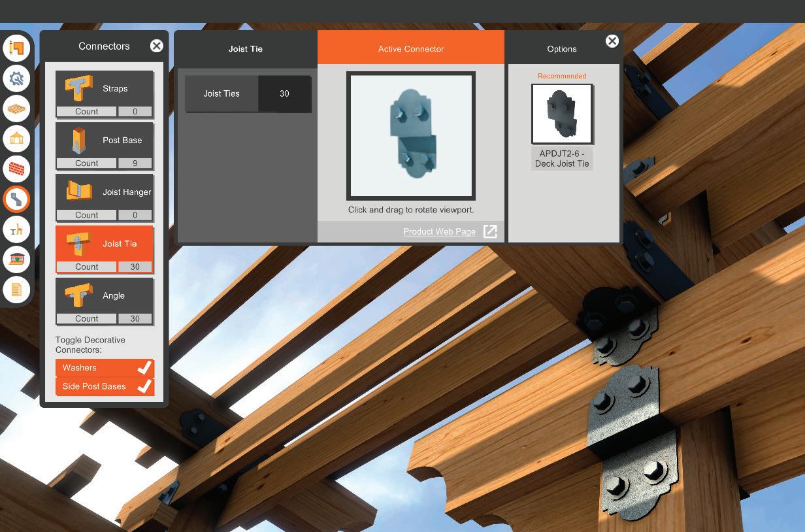
Task: Select the highlighted connectors bracket icon
Action: click(x=16, y=199)
